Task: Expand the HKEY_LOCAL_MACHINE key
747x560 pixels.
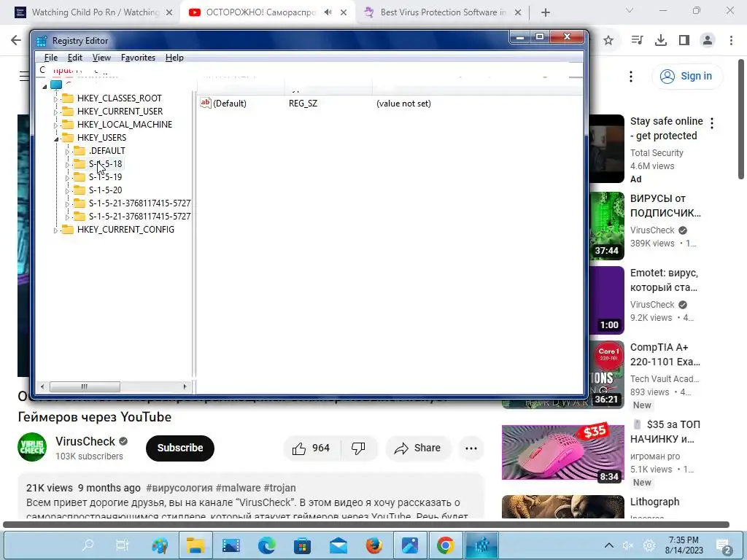Action: point(55,125)
